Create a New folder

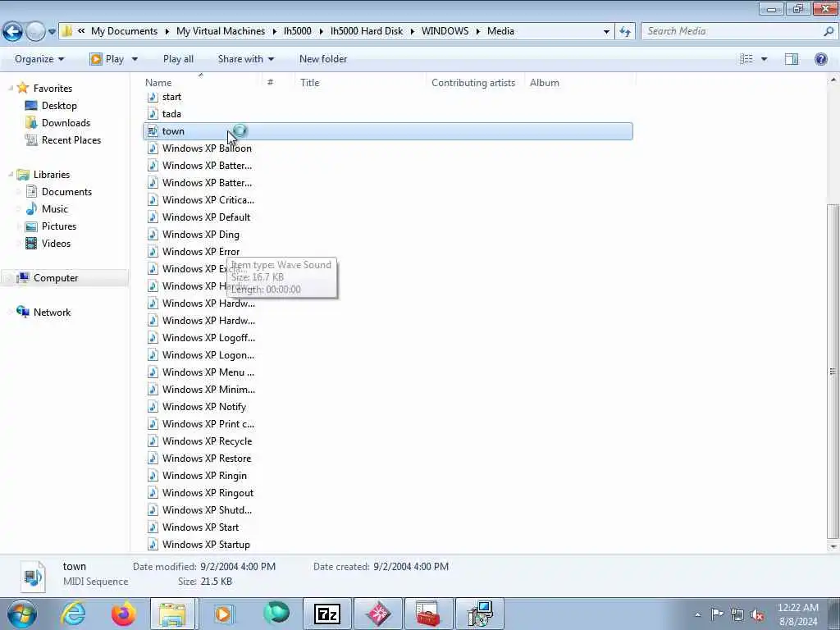point(323,59)
